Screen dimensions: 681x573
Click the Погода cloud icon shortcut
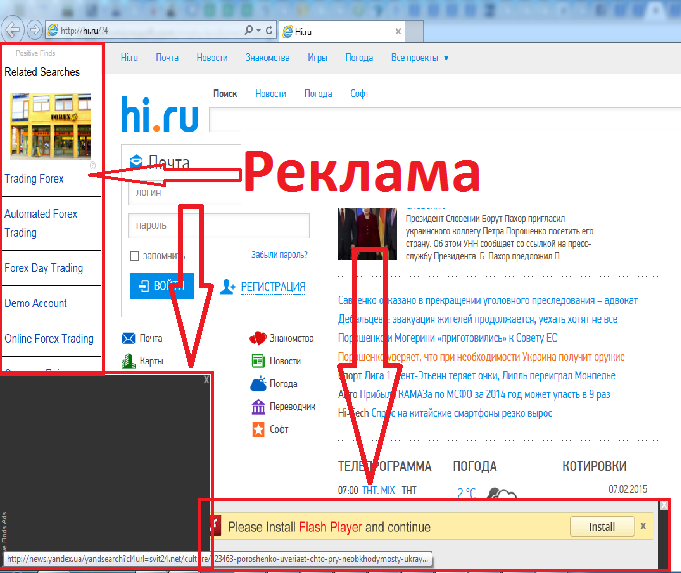tap(257, 384)
